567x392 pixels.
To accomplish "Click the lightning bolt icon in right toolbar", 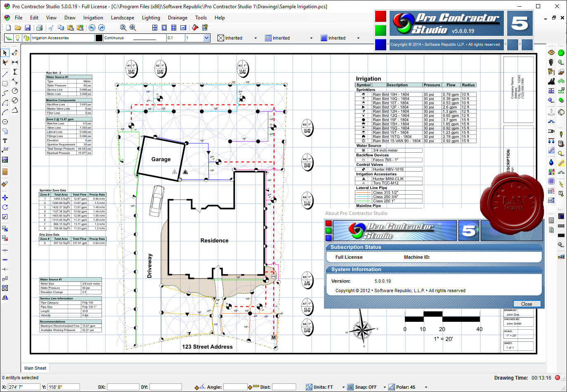I will tap(561, 184).
